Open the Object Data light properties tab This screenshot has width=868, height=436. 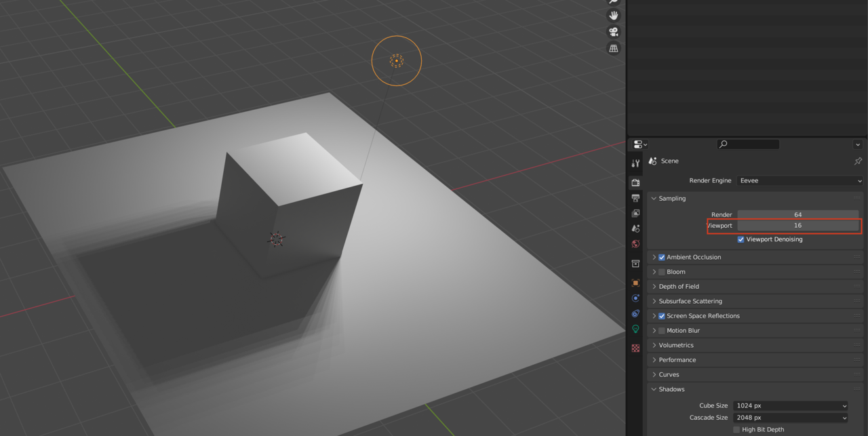coord(635,329)
